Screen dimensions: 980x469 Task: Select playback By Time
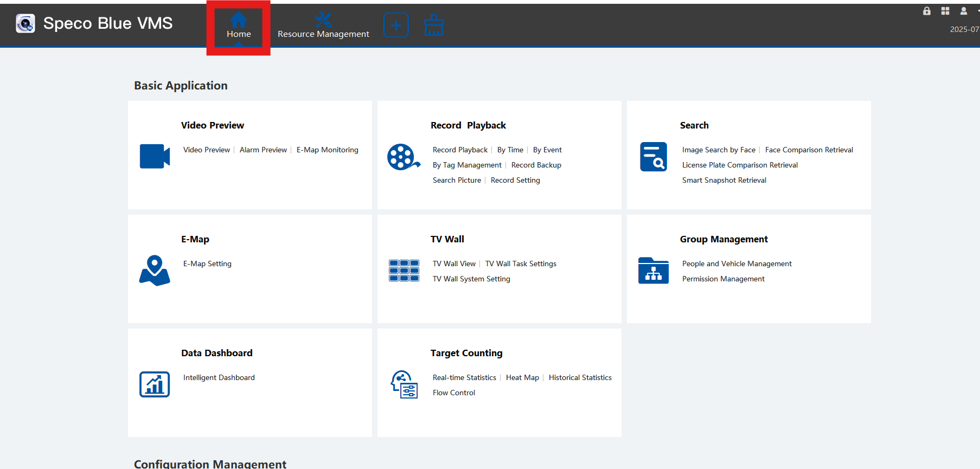pos(510,150)
